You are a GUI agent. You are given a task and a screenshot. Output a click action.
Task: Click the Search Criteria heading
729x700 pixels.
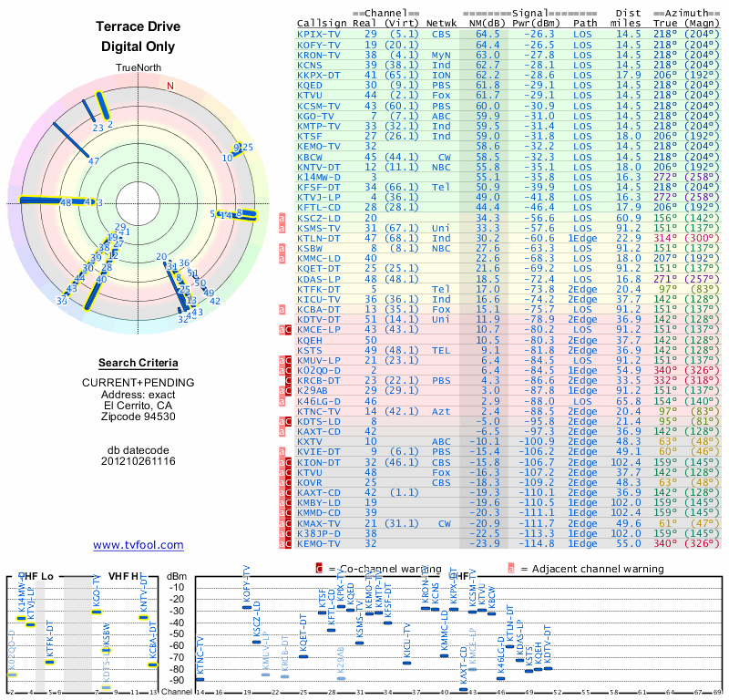139,363
